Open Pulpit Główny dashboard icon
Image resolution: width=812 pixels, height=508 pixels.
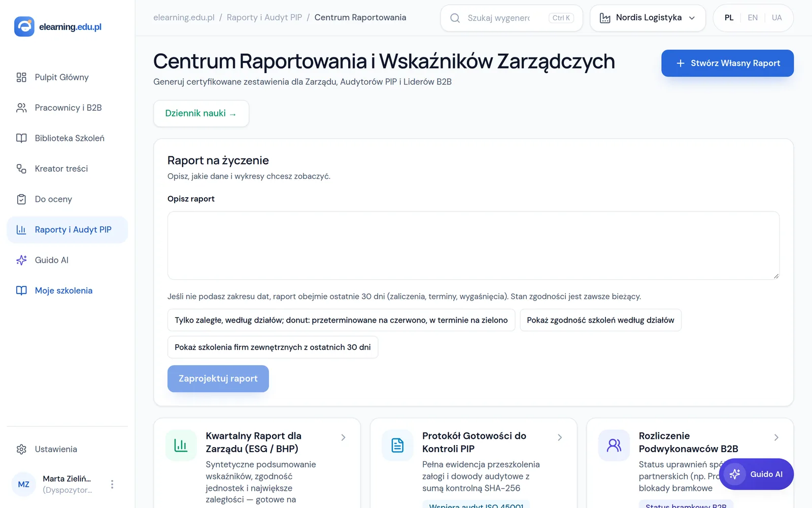coord(21,77)
